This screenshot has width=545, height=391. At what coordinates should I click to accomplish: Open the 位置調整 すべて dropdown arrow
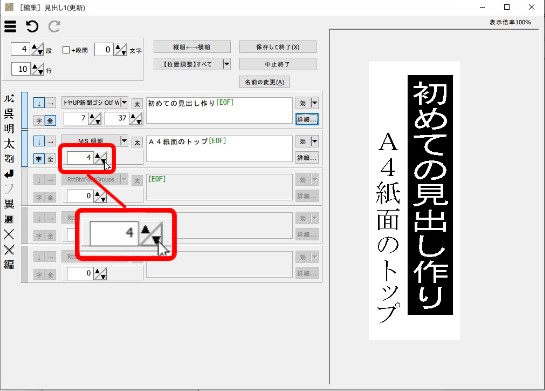pyautogui.click(x=227, y=64)
